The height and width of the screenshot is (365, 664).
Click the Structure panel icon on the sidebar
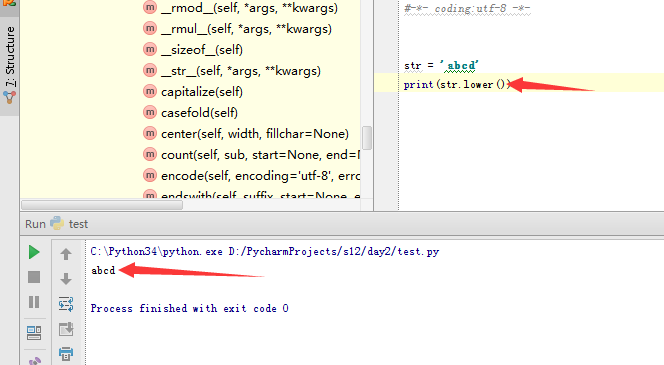click(x=9, y=98)
